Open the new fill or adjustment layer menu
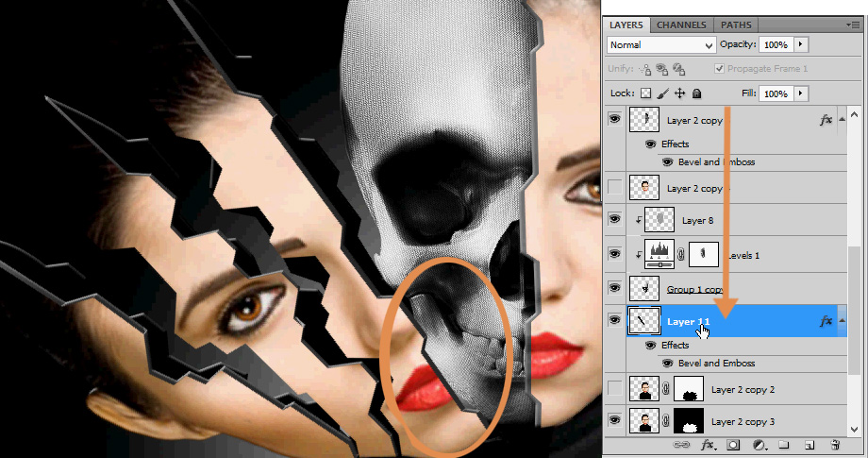This screenshot has height=458, width=868. click(x=759, y=445)
